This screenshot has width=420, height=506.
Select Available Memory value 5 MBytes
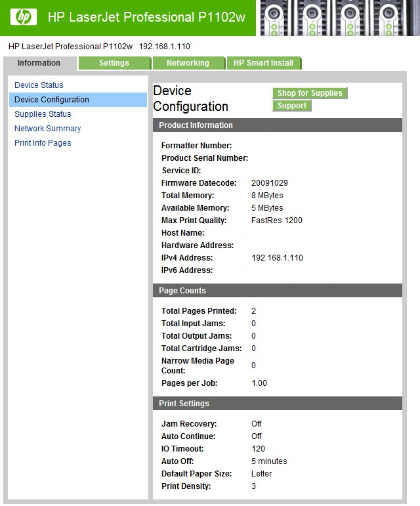tap(267, 208)
